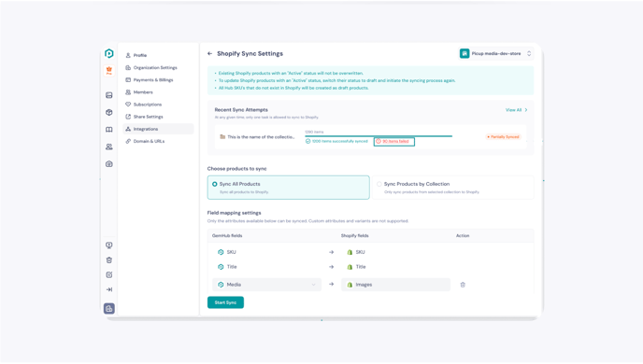Image resolution: width=643 pixels, height=364 pixels.
Task: Open the media gallery icon in the rail
Action: (109, 95)
